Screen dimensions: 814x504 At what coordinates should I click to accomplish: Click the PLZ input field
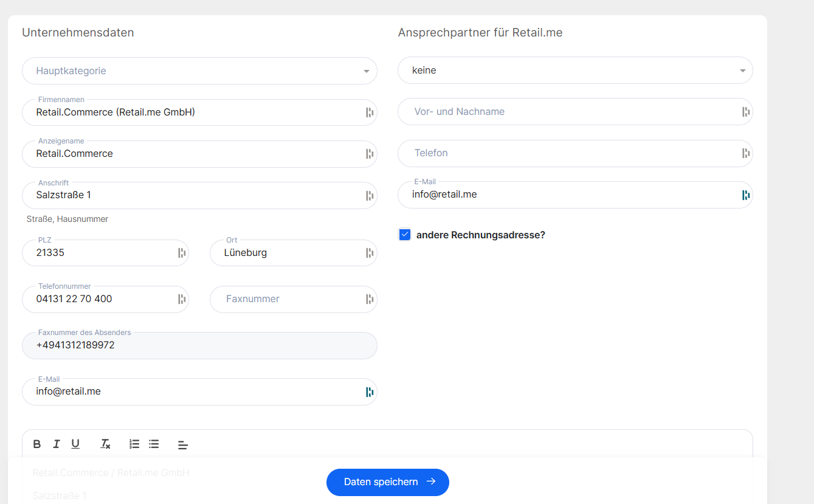click(x=100, y=253)
